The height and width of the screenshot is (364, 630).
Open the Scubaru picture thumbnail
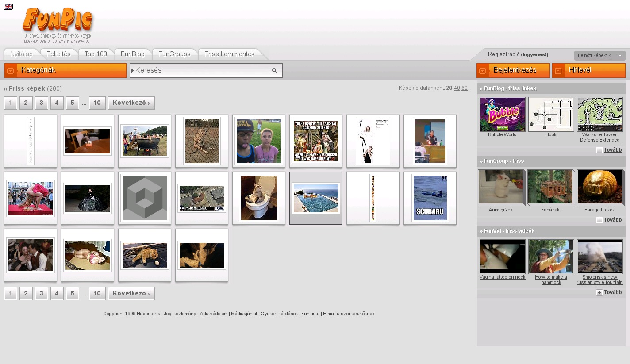coord(430,198)
